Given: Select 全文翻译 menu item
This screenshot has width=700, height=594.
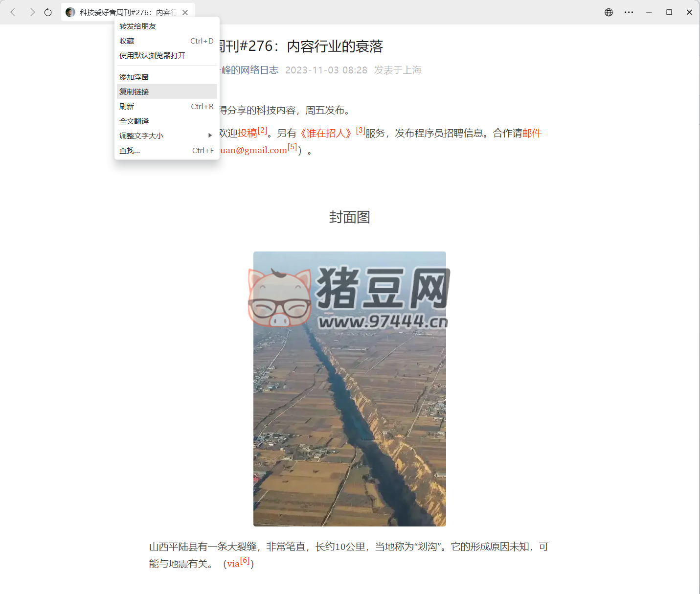Looking at the screenshot, I should (134, 121).
